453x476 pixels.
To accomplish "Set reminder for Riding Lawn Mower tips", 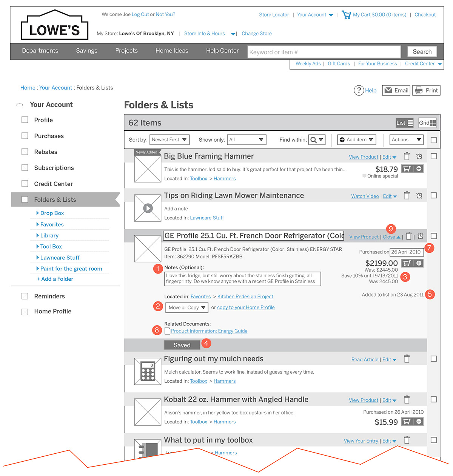I will coord(419,196).
